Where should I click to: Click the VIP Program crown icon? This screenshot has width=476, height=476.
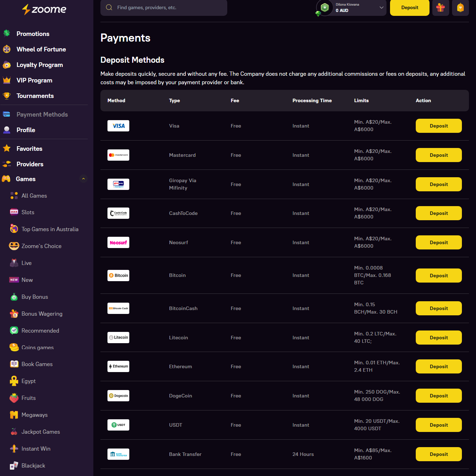(7, 80)
